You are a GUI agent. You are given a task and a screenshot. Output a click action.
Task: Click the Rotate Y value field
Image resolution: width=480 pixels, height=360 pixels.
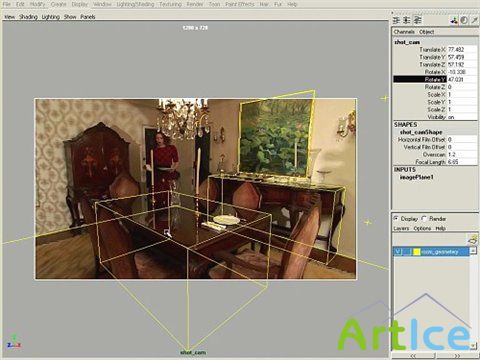[x=462, y=79]
